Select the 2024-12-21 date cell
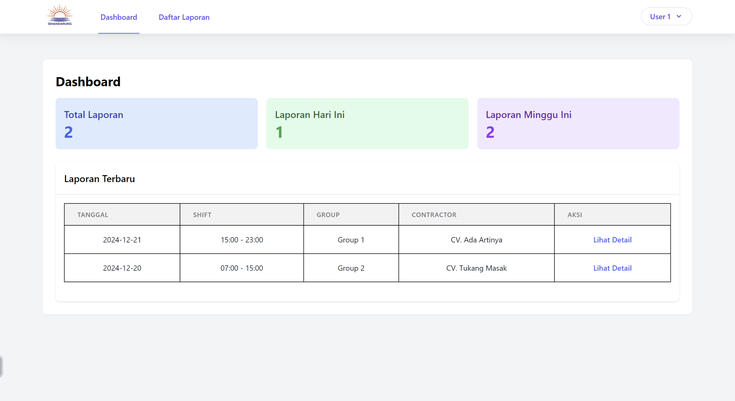 pyautogui.click(x=122, y=240)
